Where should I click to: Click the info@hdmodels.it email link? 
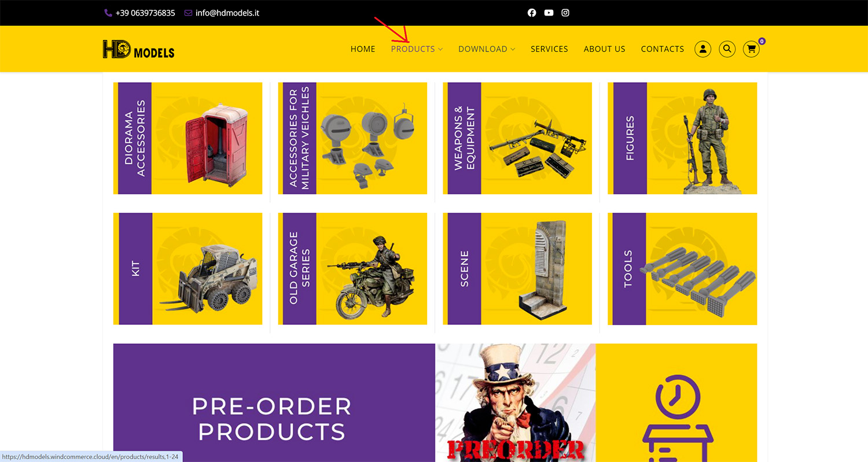[x=227, y=13]
